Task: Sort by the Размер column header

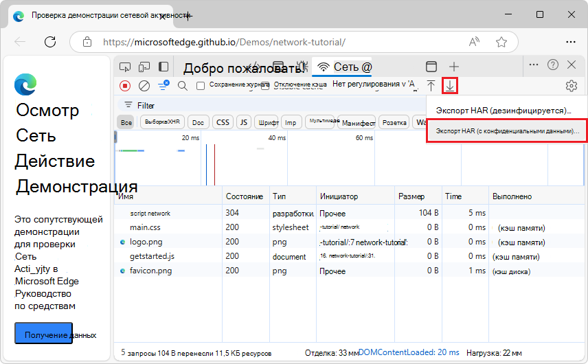Action: tap(418, 196)
